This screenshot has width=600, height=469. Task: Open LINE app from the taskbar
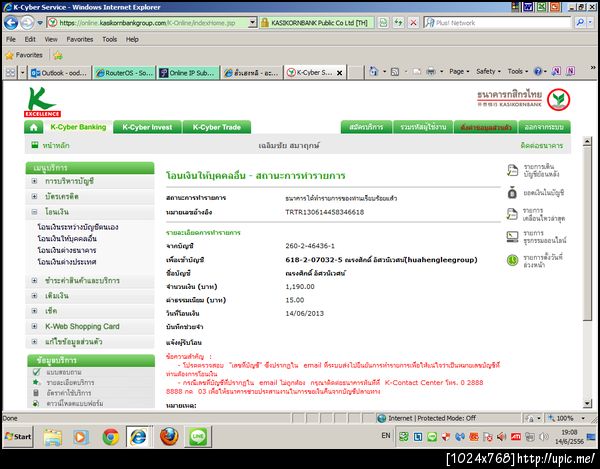point(198,436)
